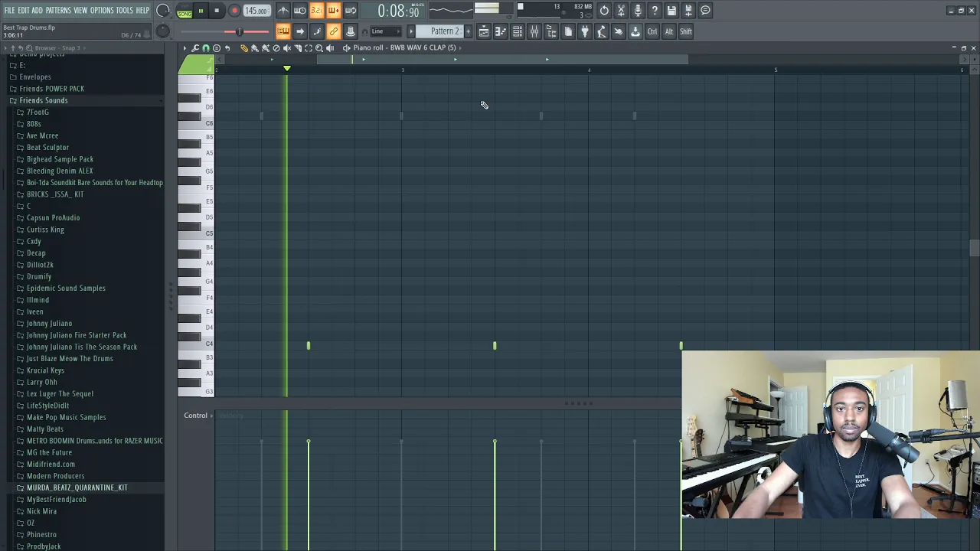Select the slice tool in piano roll

298,47
